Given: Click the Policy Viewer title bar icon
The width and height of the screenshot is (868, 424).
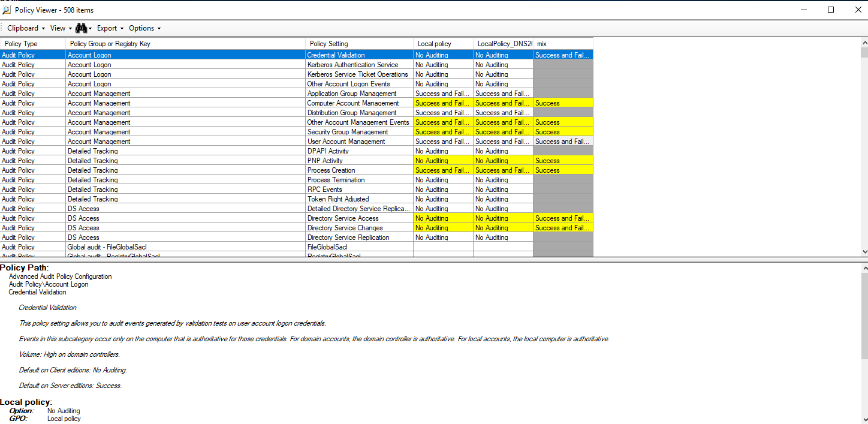Looking at the screenshot, I should coord(7,10).
